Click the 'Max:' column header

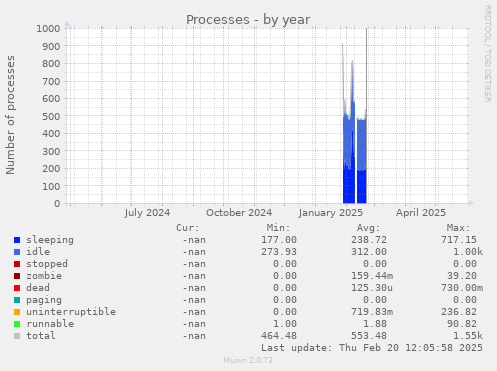[458, 228]
